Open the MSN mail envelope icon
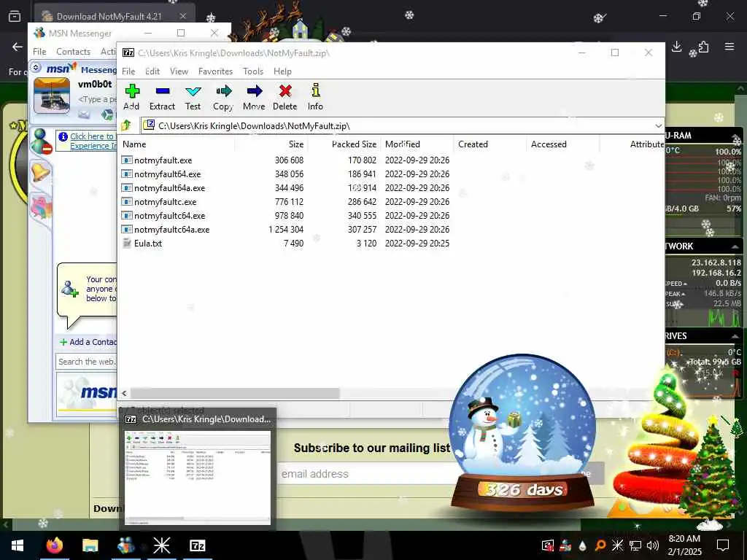747x560 pixels. pos(84,114)
